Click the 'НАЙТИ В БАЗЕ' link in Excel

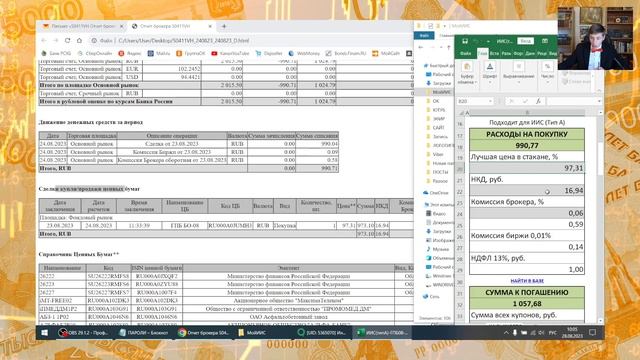[x=527, y=281]
